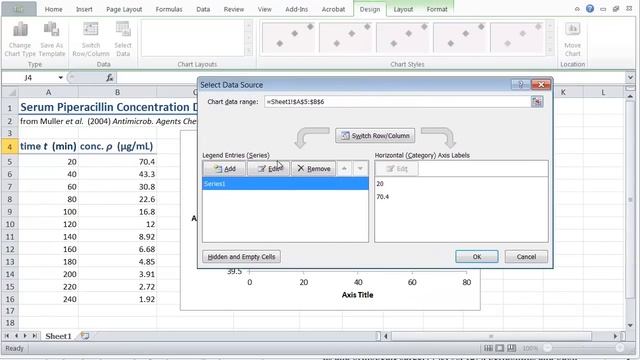Move series up with arrow button
This screenshot has height=360, width=640.
344,169
